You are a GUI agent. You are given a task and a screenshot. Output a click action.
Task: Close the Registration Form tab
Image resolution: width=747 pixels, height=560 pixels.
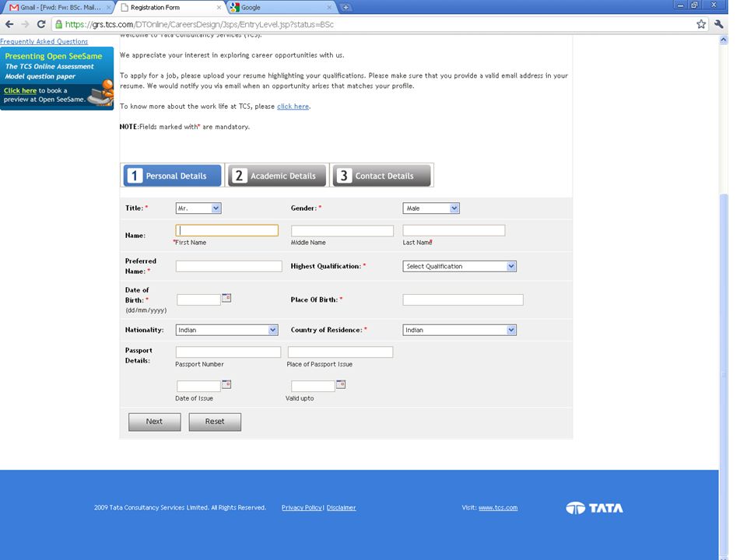click(219, 7)
